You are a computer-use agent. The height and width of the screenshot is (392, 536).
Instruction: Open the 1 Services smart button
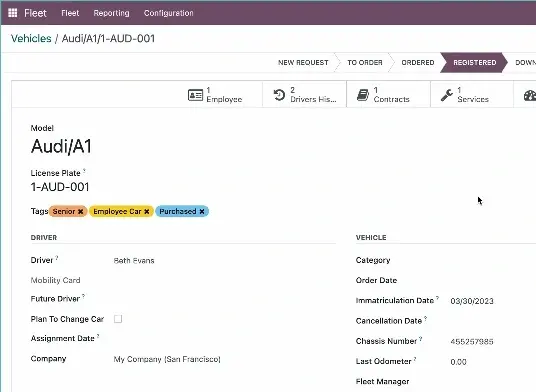[472, 95]
